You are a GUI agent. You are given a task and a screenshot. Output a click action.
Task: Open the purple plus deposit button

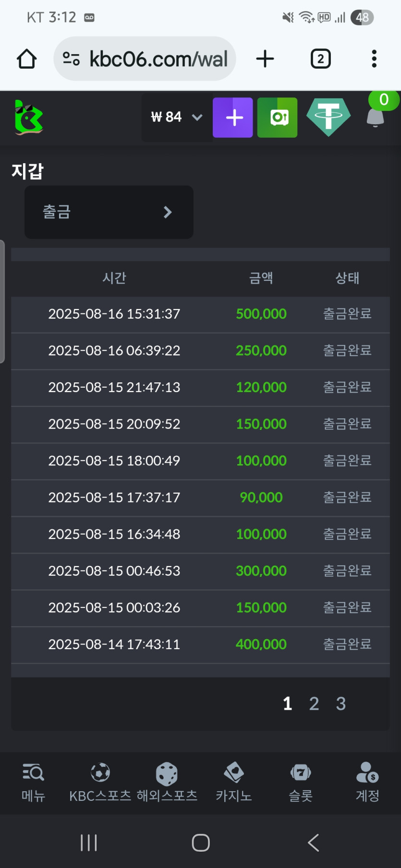pyautogui.click(x=233, y=118)
